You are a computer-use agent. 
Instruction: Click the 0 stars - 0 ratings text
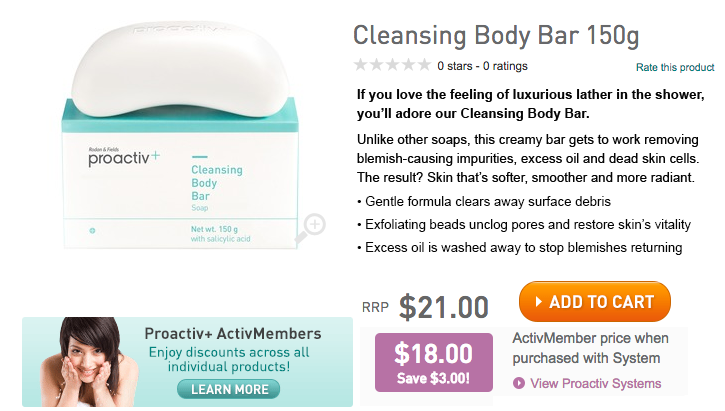click(482, 66)
